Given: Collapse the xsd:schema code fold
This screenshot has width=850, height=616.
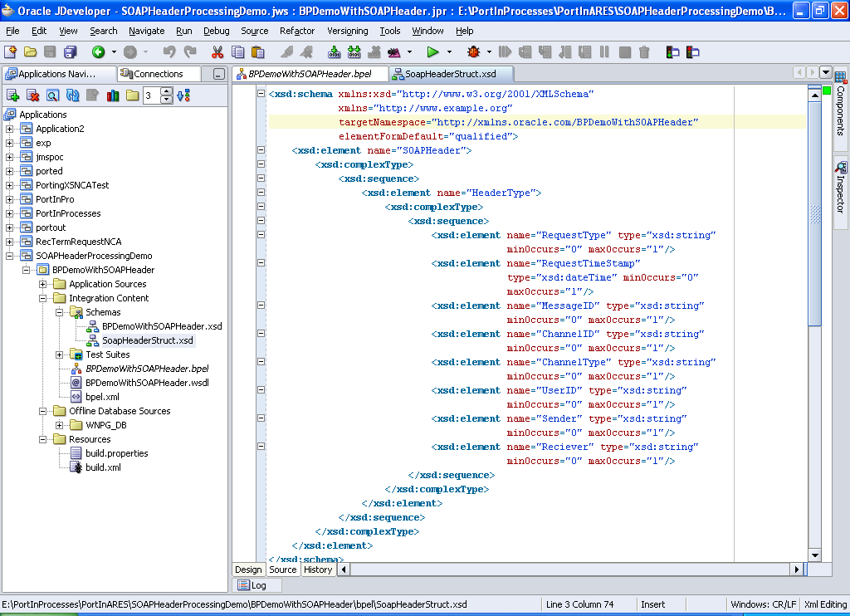Looking at the screenshot, I should click(261, 93).
